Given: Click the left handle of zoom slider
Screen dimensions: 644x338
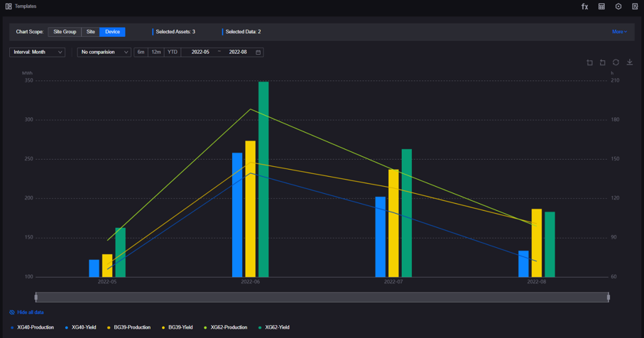Looking at the screenshot, I should pos(36,298).
